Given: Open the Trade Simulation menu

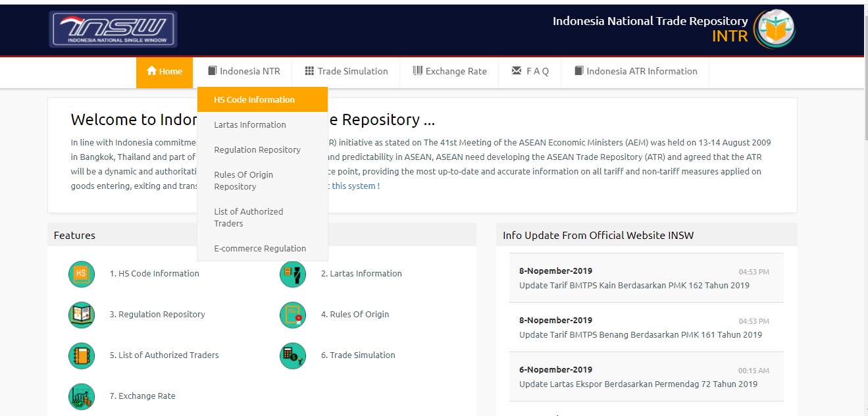Looking at the screenshot, I should (346, 72).
